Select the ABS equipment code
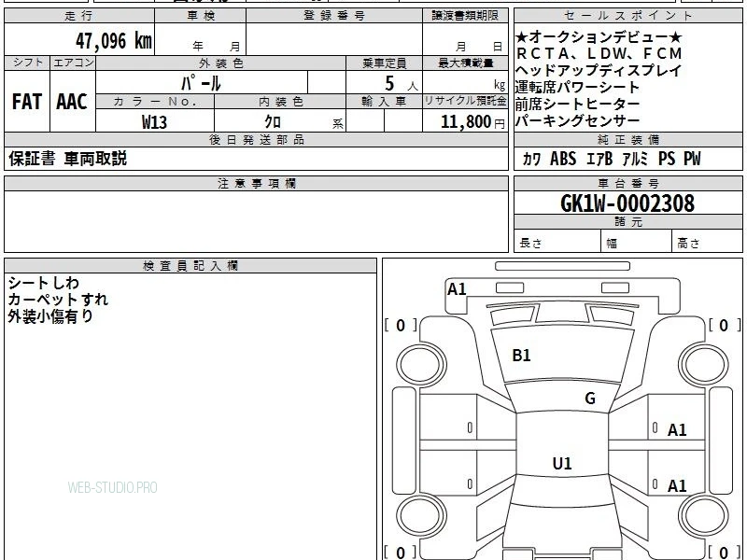Viewport: 747px width, 560px height. click(563, 159)
